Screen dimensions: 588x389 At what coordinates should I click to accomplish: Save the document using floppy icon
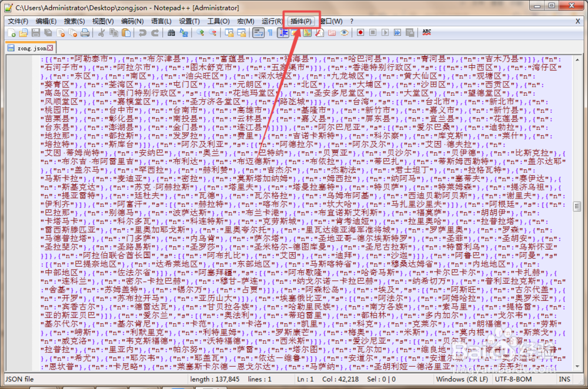coord(36,33)
